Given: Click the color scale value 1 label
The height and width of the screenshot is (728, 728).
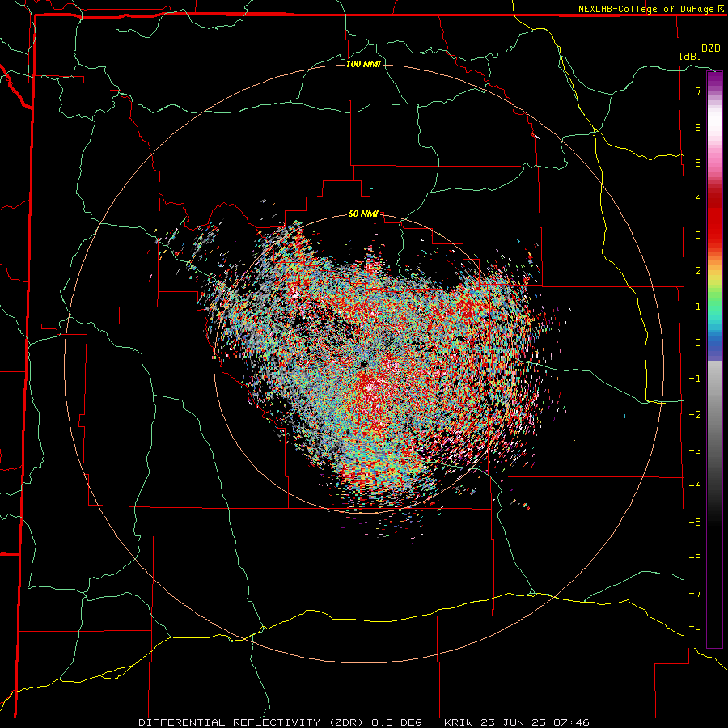Looking at the screenshot, I should click(x=698, y=307).
